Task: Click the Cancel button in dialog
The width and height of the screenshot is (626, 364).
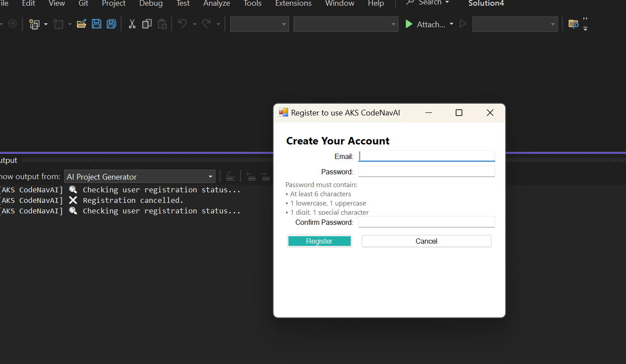Action: pyautogui.click(x=426, y=241)
